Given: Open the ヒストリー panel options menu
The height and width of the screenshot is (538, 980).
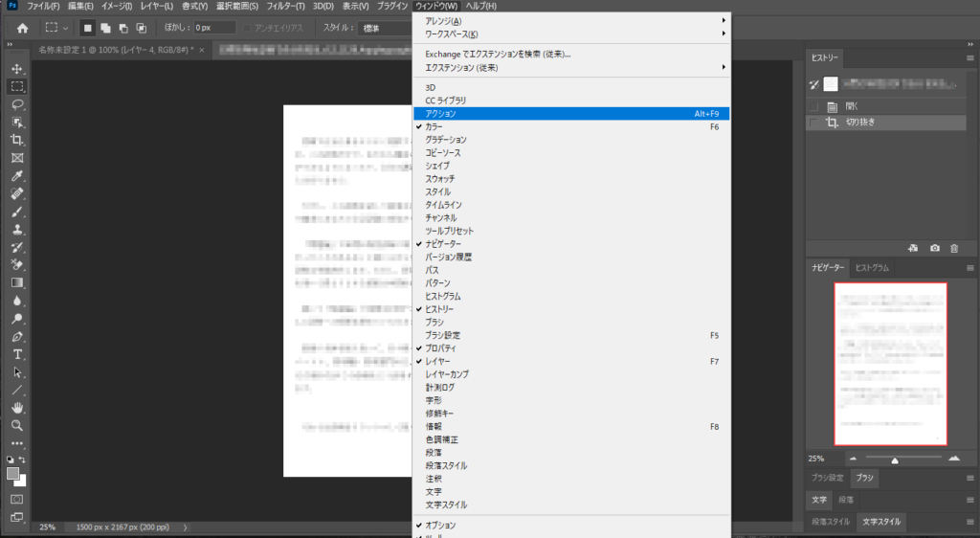Looking at the screenshot, I should pos(970,58).
